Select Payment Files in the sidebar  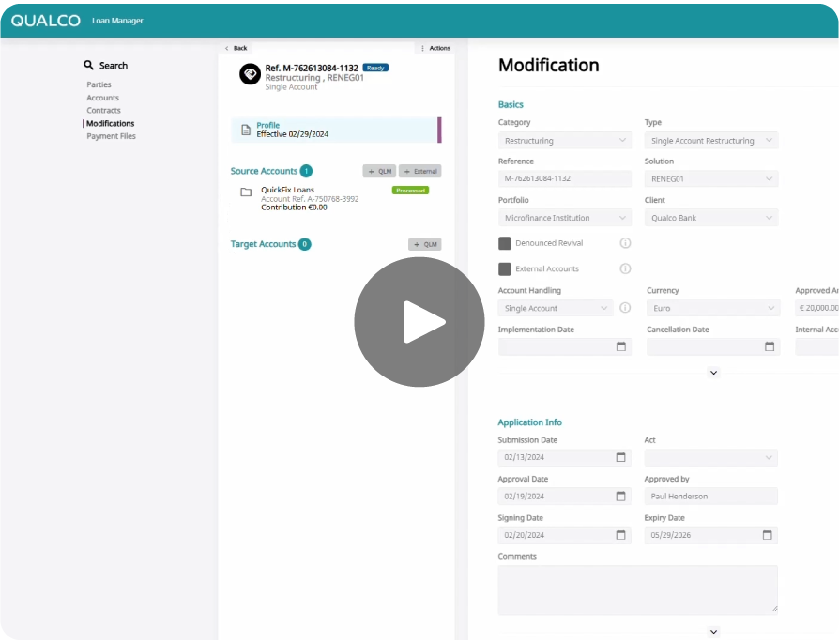coord(112,135)
